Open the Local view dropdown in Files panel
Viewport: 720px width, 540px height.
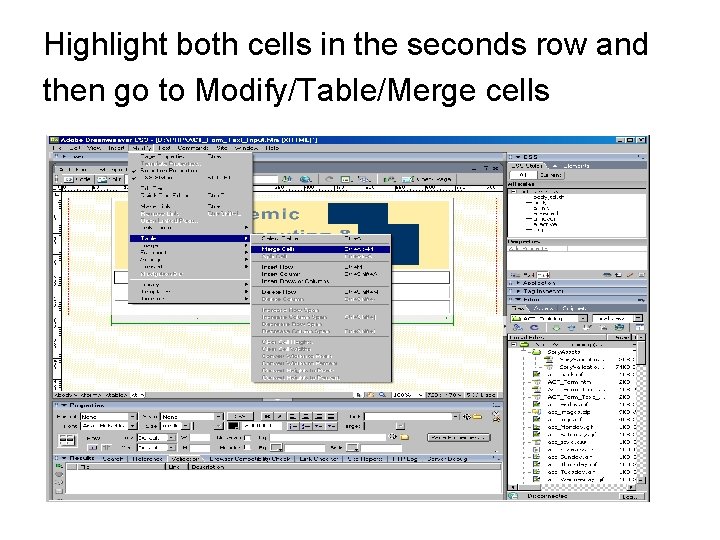point(617,318)
